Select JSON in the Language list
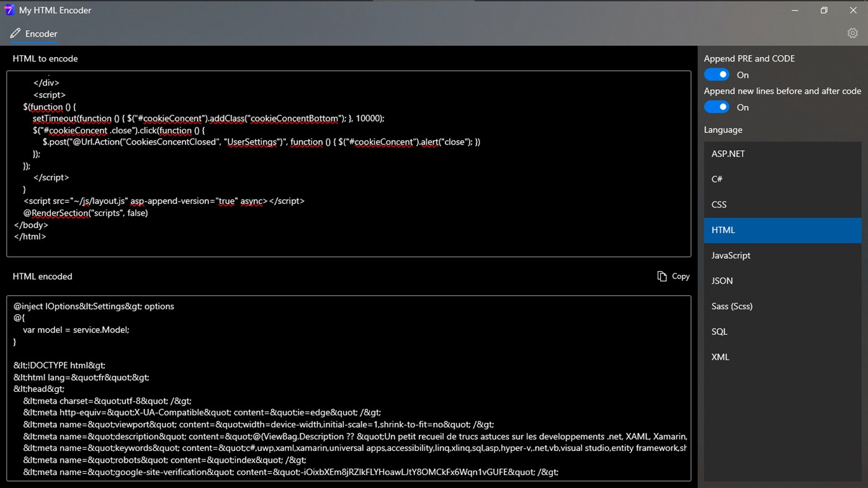Screen dimensions: 868x488 tap(782, 280)
